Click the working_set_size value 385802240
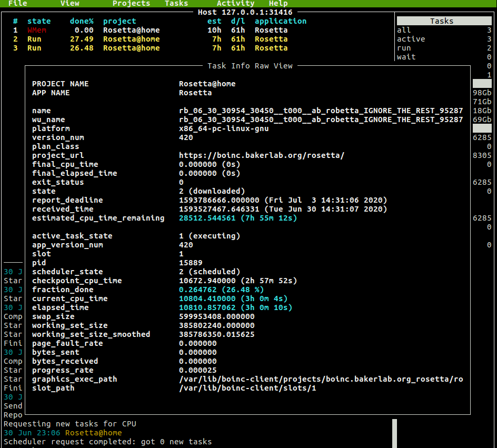497x448 pixels. point(217,325)
